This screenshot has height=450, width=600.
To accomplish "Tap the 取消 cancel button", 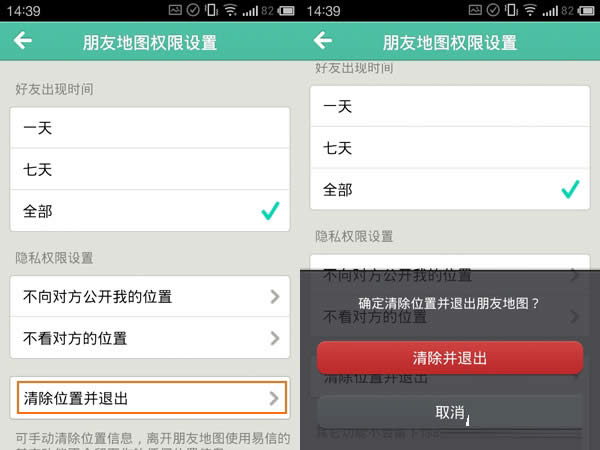I will tap(450, 412).
